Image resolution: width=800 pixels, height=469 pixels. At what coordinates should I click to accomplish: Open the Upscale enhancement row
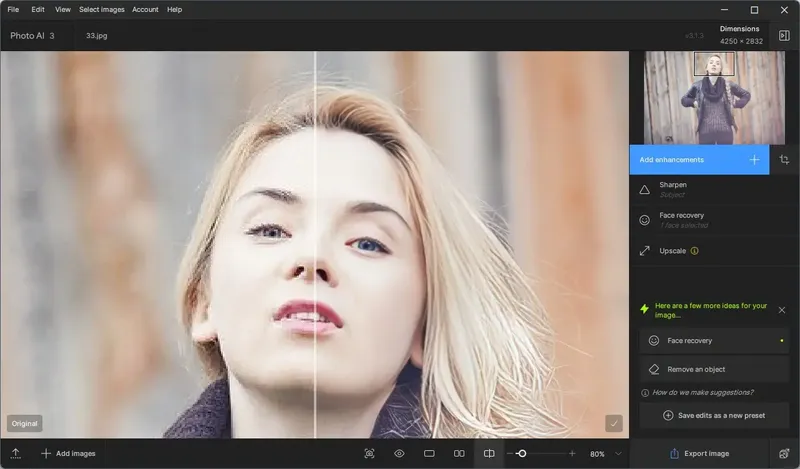pos(714,251)
